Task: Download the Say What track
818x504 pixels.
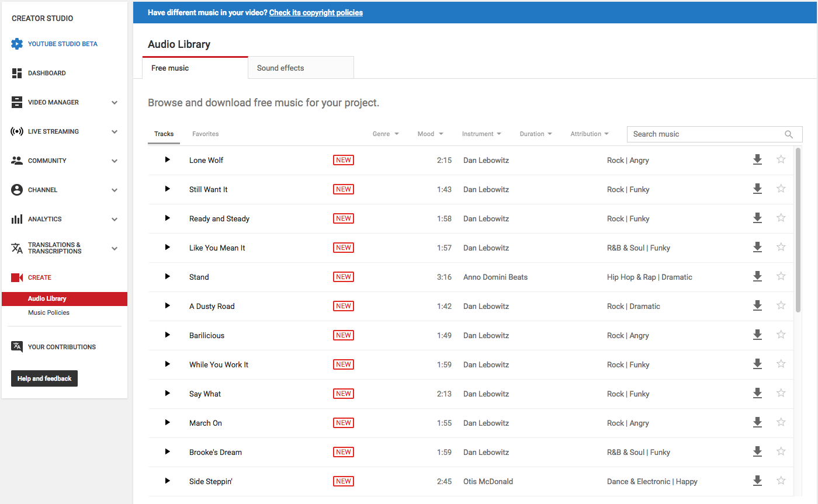Action: [757, 393]
